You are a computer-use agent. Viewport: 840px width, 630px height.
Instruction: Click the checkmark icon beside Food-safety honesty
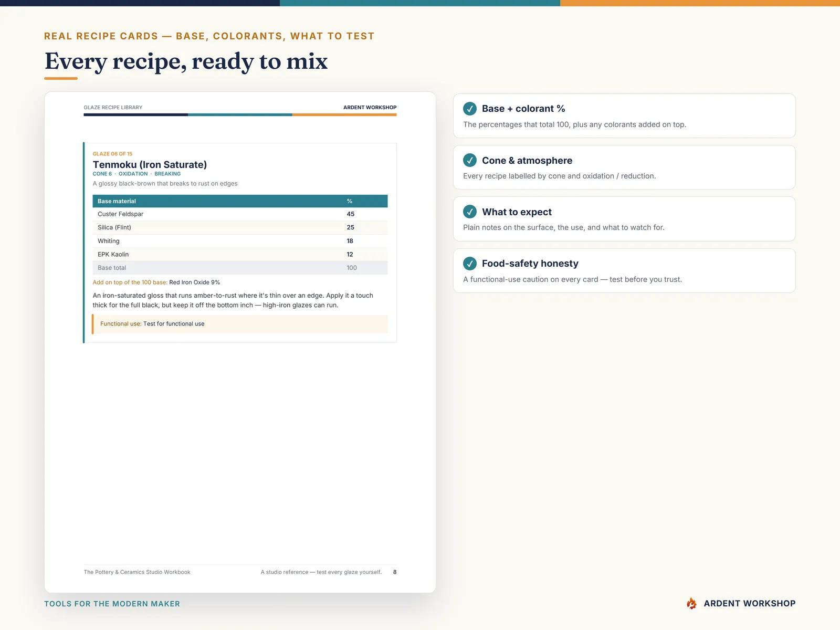point(470,264)
